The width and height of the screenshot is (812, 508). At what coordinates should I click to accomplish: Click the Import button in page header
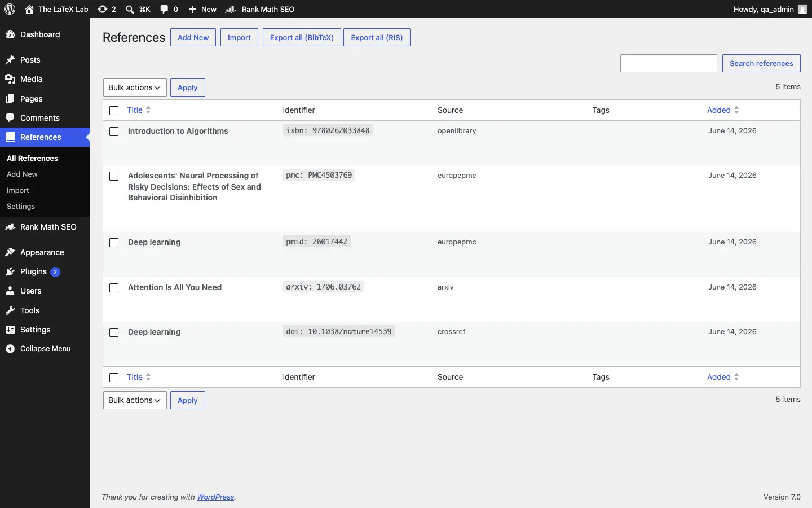pyautogui.click(x=239, y=37)
